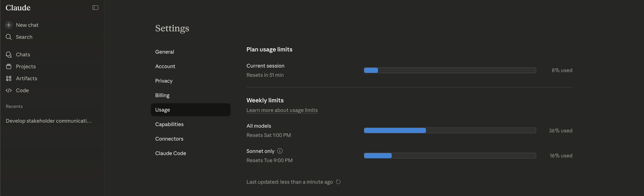
Task: Collapse the sidebar panel
Action: [95, 7]
